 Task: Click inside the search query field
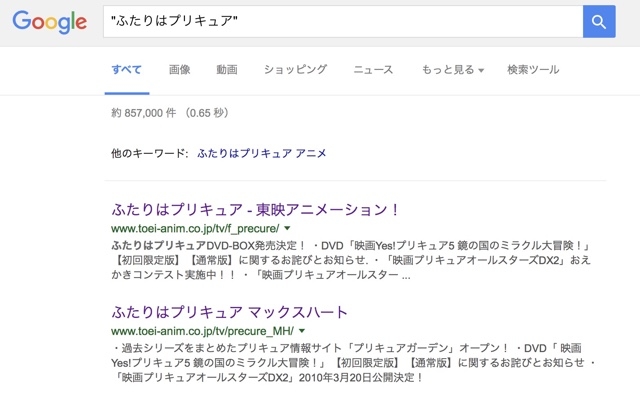pos(343,22)
